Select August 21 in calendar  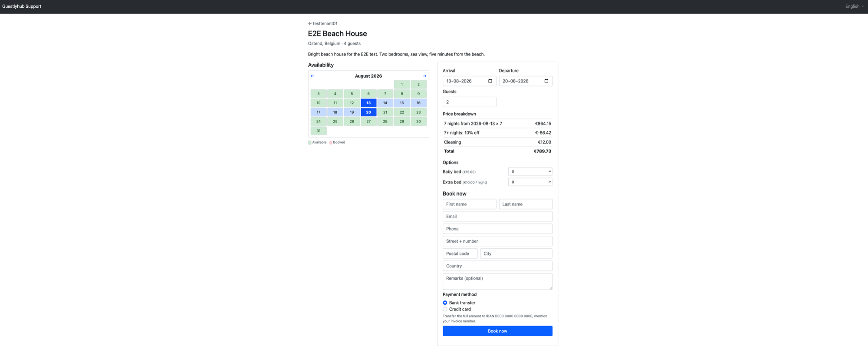[385, 112]
